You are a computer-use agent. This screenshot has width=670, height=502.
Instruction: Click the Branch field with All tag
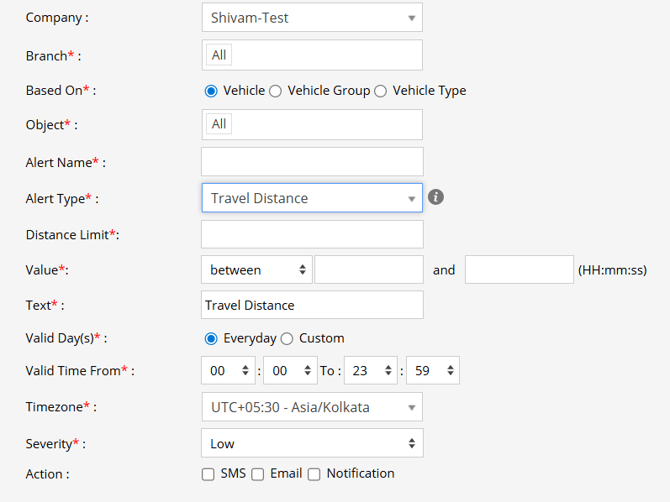click(x=311, y=55)
